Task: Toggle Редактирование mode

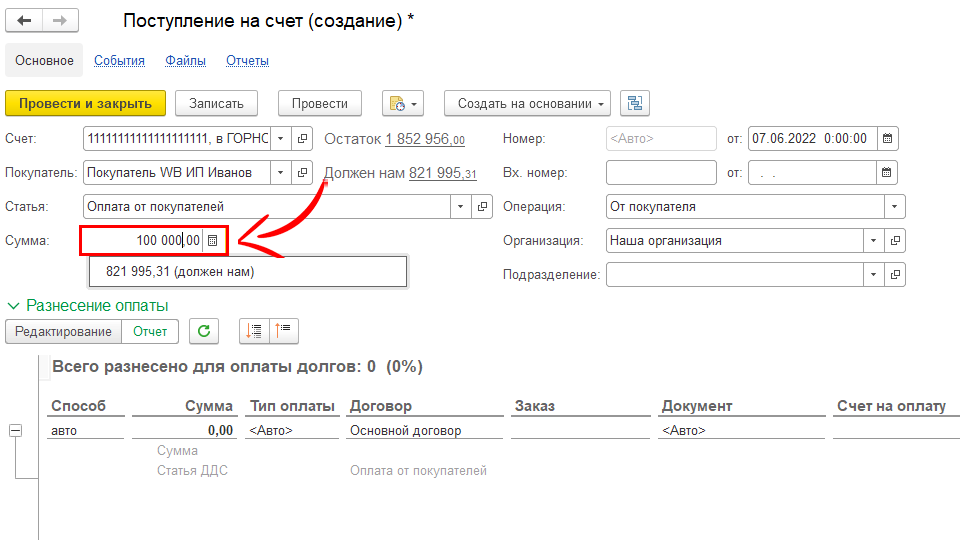Action: [63, 331]
